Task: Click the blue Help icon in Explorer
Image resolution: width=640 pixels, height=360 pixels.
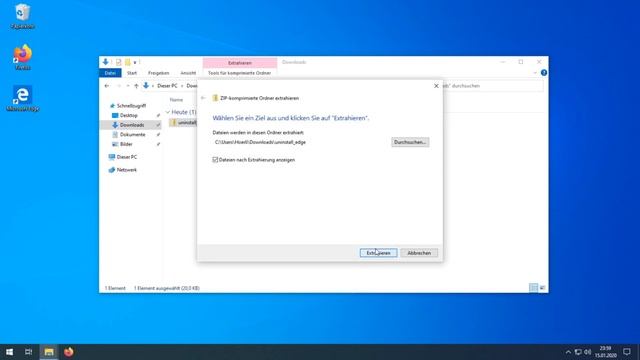Action: pyautogui.click(x=544, y=73)
